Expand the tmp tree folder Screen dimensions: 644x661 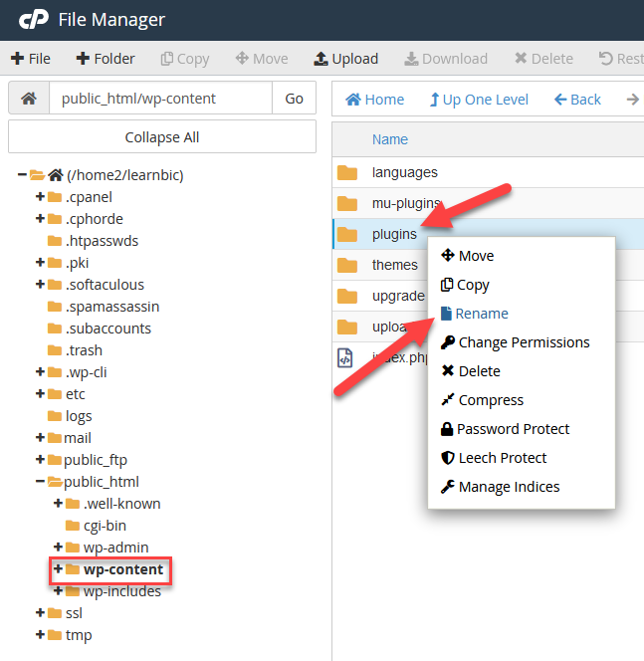click(x=41, y=635)
